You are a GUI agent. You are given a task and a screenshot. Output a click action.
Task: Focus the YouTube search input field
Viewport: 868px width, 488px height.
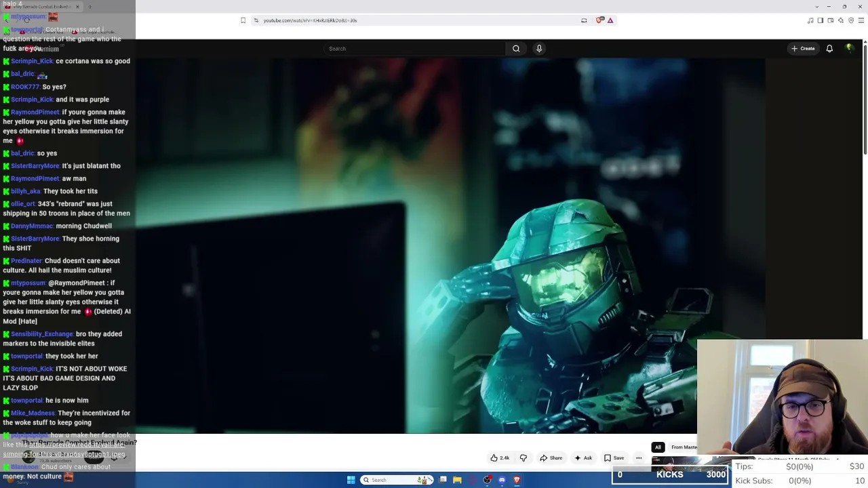(415, 49)
